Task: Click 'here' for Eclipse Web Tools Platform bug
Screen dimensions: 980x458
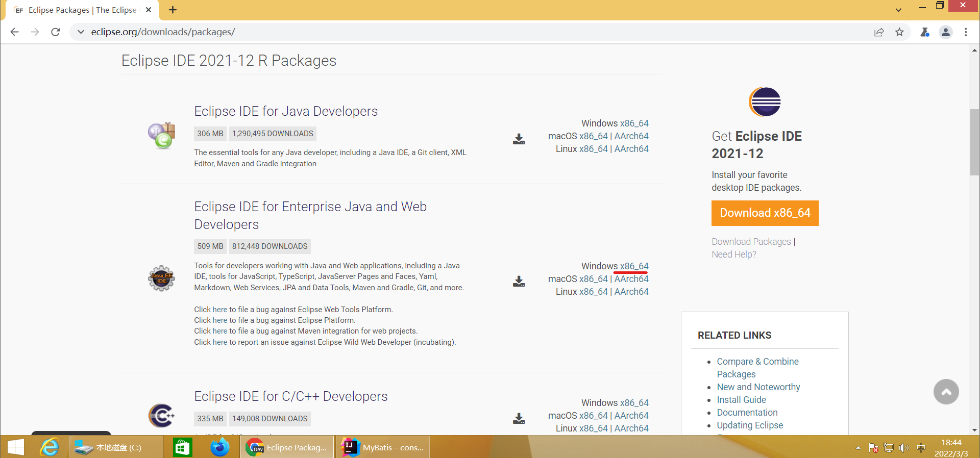Action: point(220,310)
